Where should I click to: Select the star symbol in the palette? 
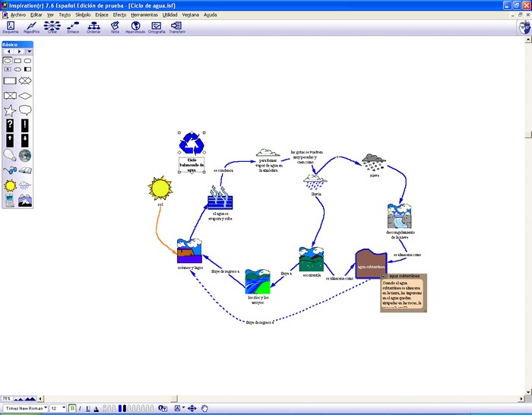click(10, 111)
